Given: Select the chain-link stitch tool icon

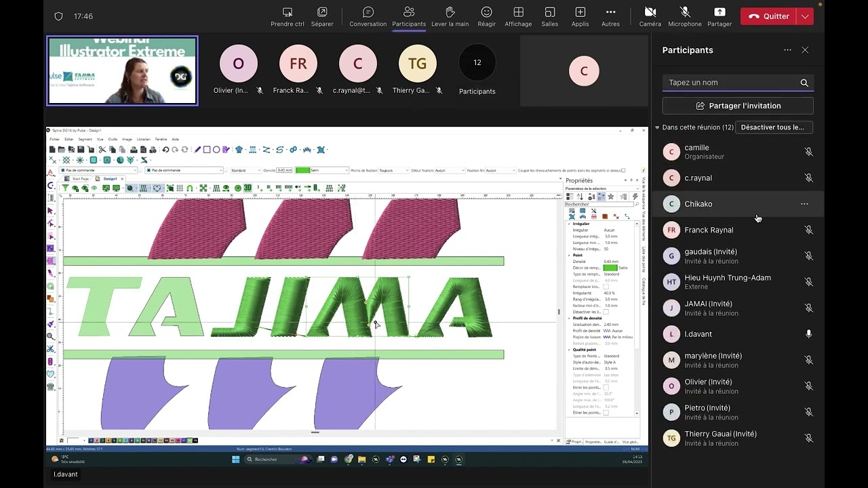Looking at the screenshot, I should [x=293, y=149].
